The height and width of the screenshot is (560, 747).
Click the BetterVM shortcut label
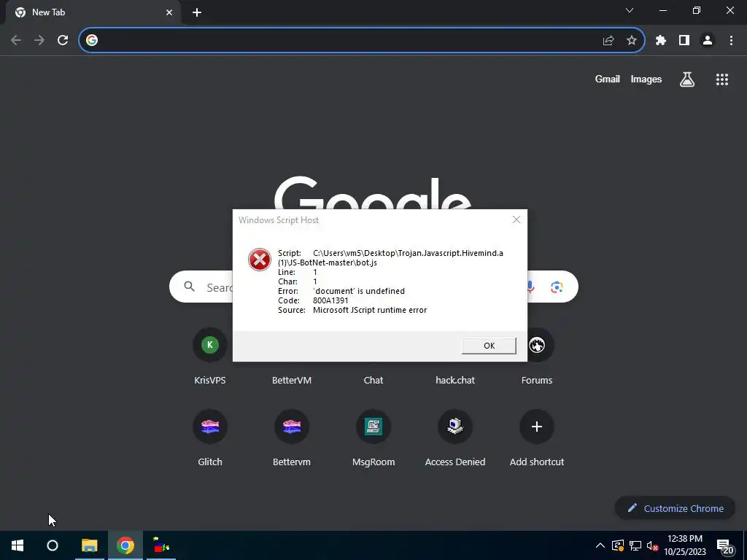(292, 381)
